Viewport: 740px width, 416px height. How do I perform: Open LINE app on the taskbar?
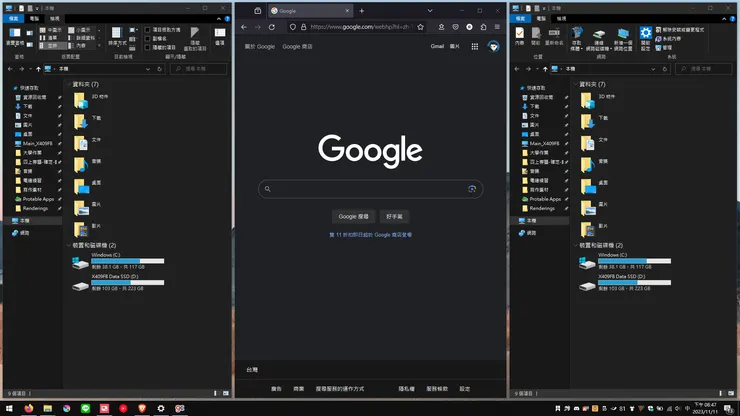tap(85, 408)
